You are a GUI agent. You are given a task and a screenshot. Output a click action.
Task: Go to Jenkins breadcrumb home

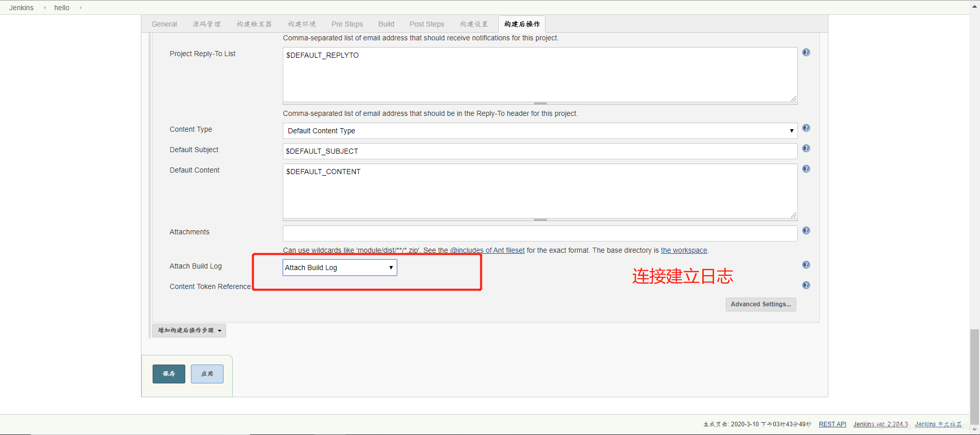point(21,8)
